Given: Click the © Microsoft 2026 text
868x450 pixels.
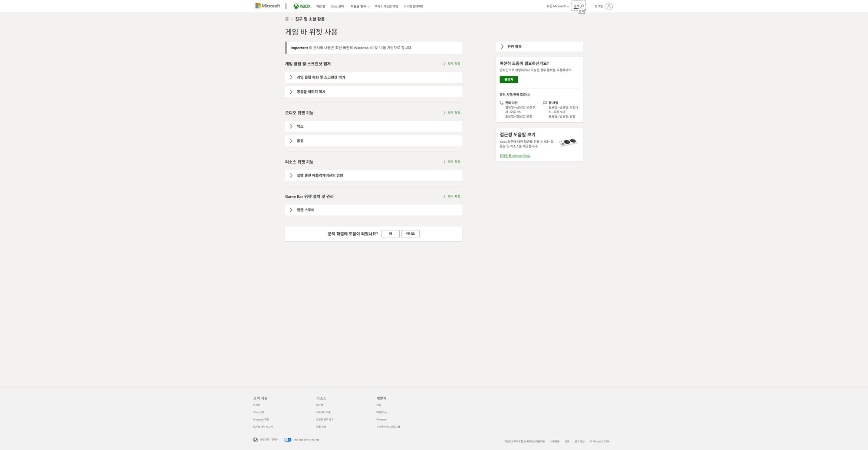Looking at the screenshot, I should click(600, 442).
